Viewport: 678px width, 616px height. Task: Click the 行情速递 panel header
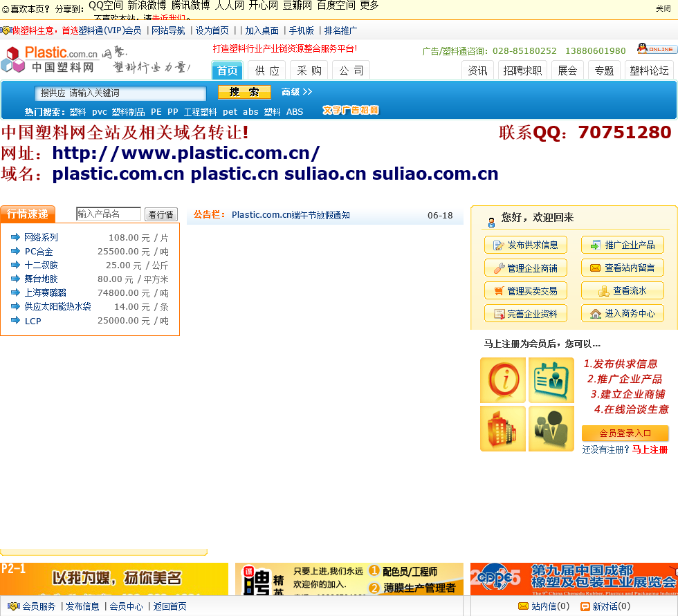click(x=28, y=214)
